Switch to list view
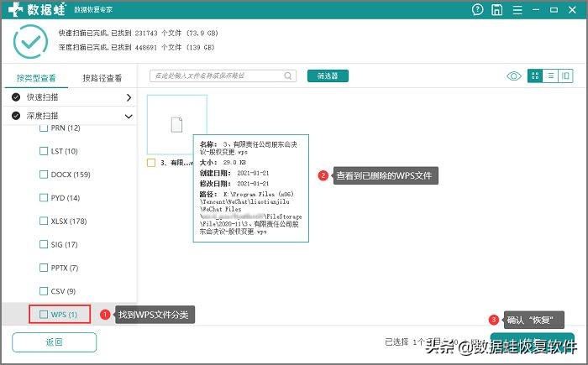The width and height of the screenshot is (588, 365). (x=550, y=76)
